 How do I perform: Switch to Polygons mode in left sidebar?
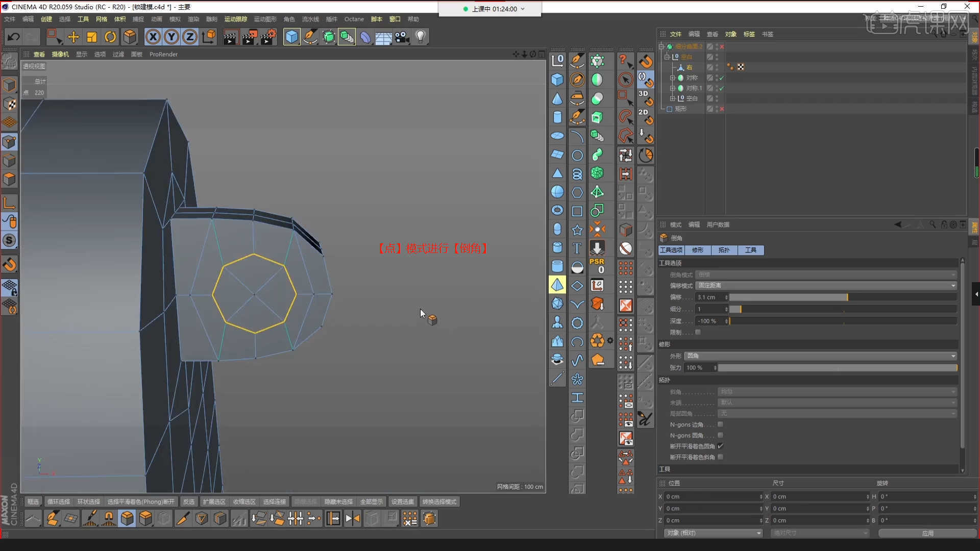[9, 179]
